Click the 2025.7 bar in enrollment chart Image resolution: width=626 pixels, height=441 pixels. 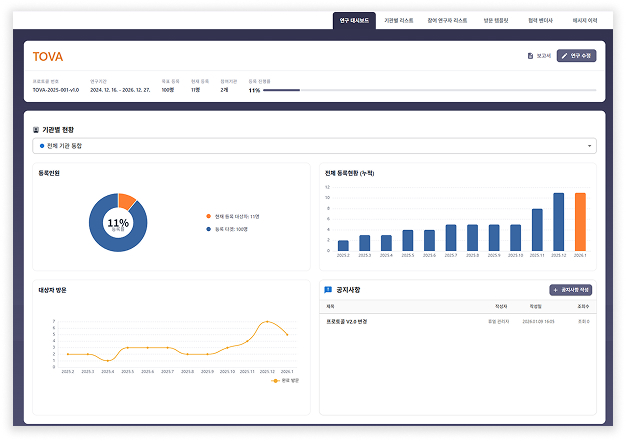[x=451, y=238]
